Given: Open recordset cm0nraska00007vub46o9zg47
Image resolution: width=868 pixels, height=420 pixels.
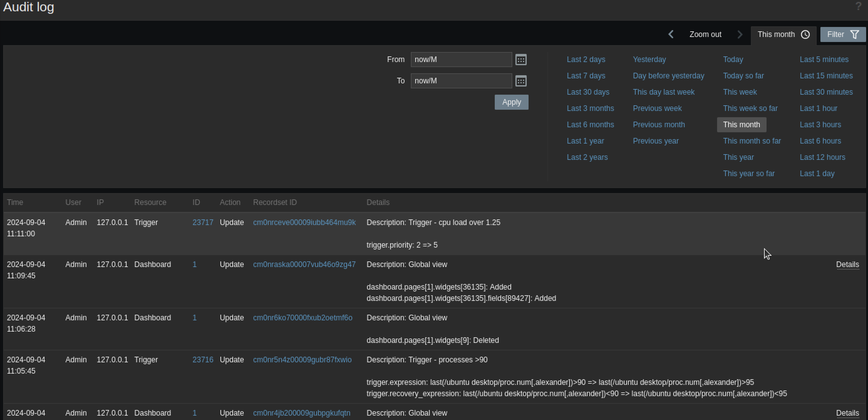Looking at the screenshot, I should (304, 265).
